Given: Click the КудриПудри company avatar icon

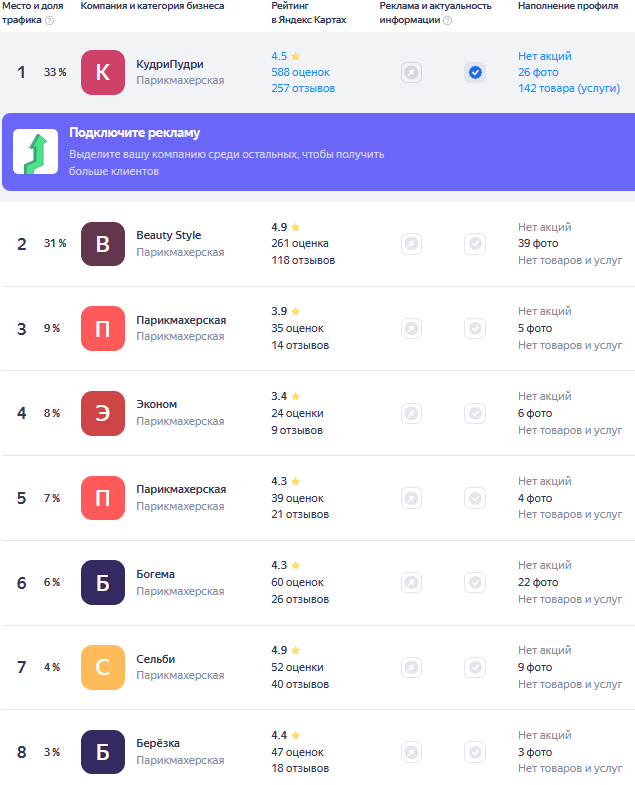Looking at the screenshot, I should (x=103, y=72).
